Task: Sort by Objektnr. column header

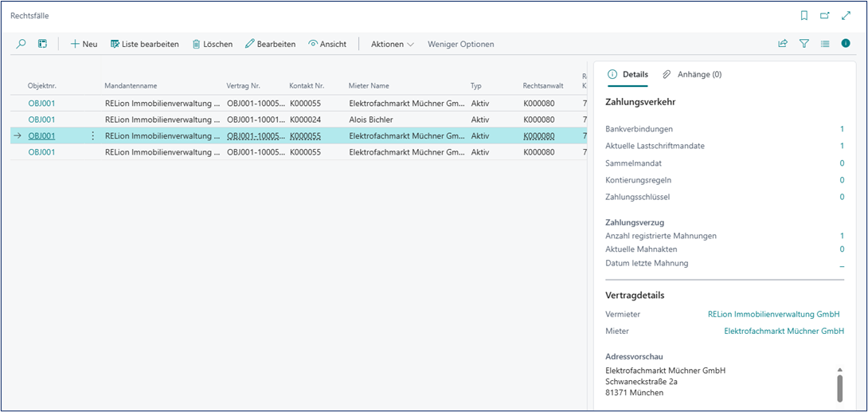Action: [x=43, y=86]
